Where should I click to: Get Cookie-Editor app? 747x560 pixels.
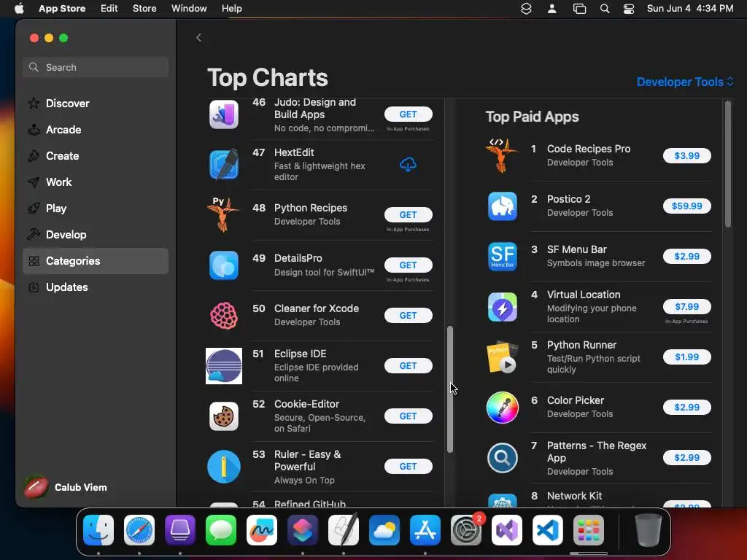tap(409, 416)
